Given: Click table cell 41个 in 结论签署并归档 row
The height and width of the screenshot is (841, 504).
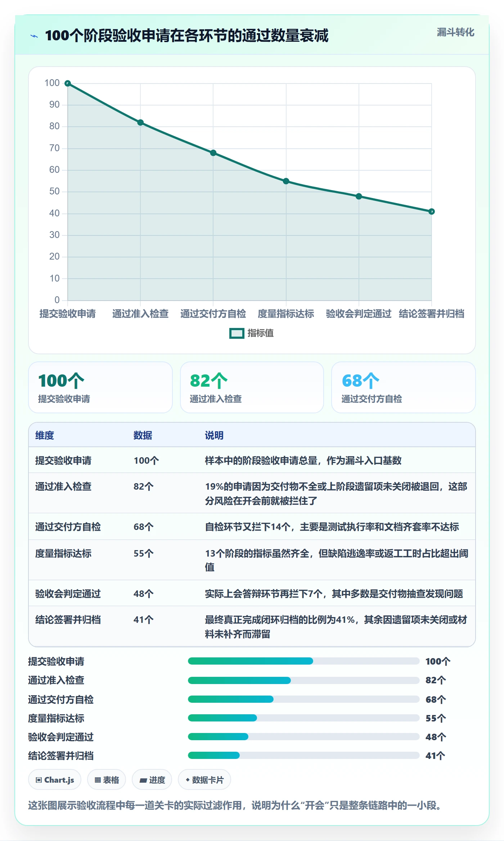Looking at the screenshot, I should pyautogui.click(x=144, y=620).
